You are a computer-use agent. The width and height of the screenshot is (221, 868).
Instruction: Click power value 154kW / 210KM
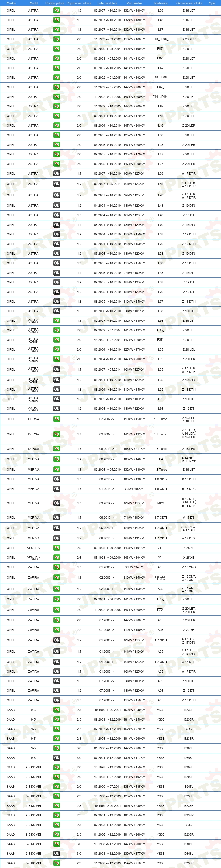click(x=134, y=863)
